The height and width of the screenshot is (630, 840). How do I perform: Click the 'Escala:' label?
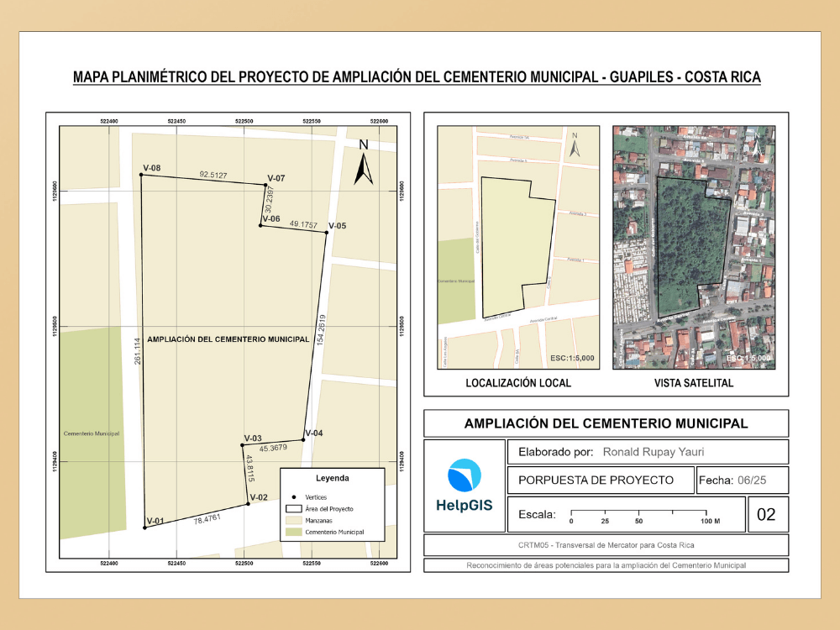point(537,514)
